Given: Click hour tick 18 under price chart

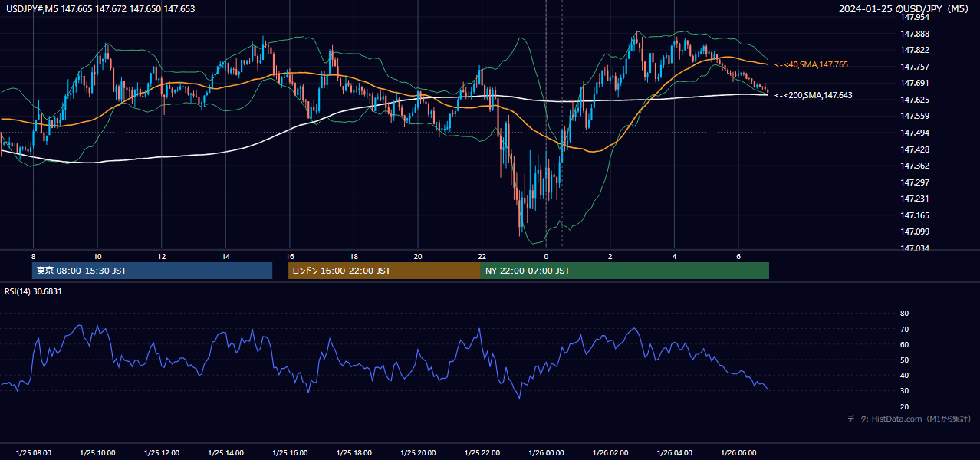Looking at the screenshot, I should pyautogui.click(x=354, y=256).
